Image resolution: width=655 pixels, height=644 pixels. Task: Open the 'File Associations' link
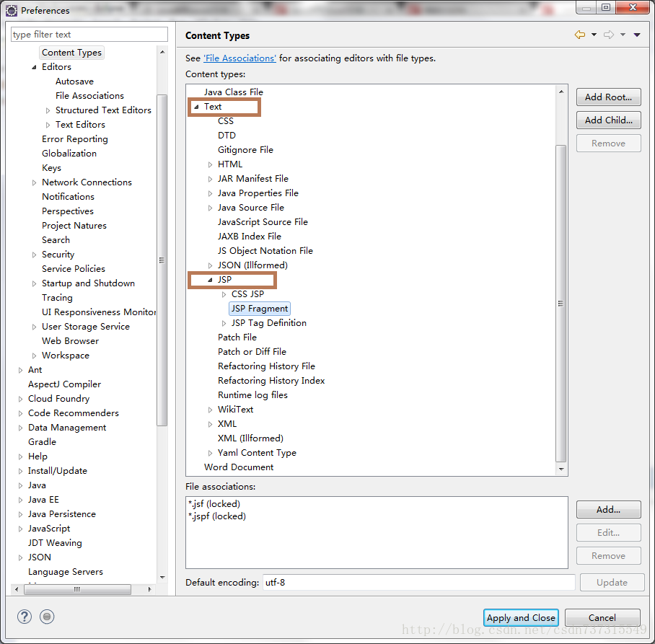click(x=239, y=58)
